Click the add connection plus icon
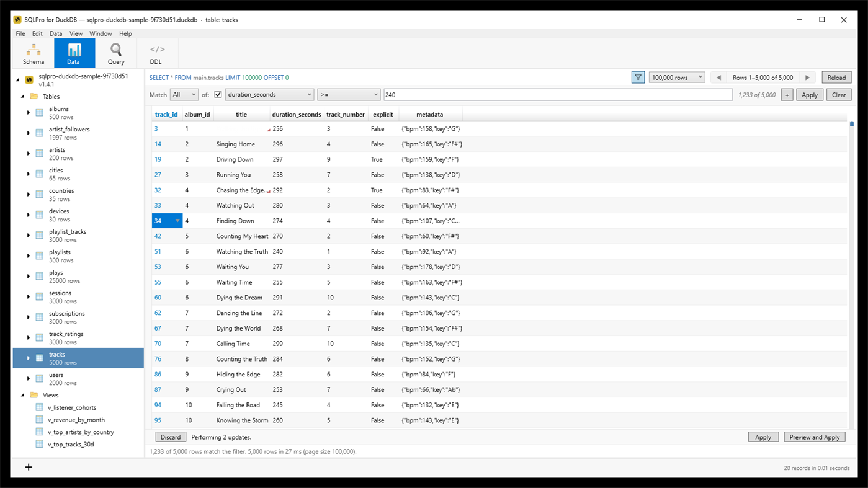 [x=29, y=467]
